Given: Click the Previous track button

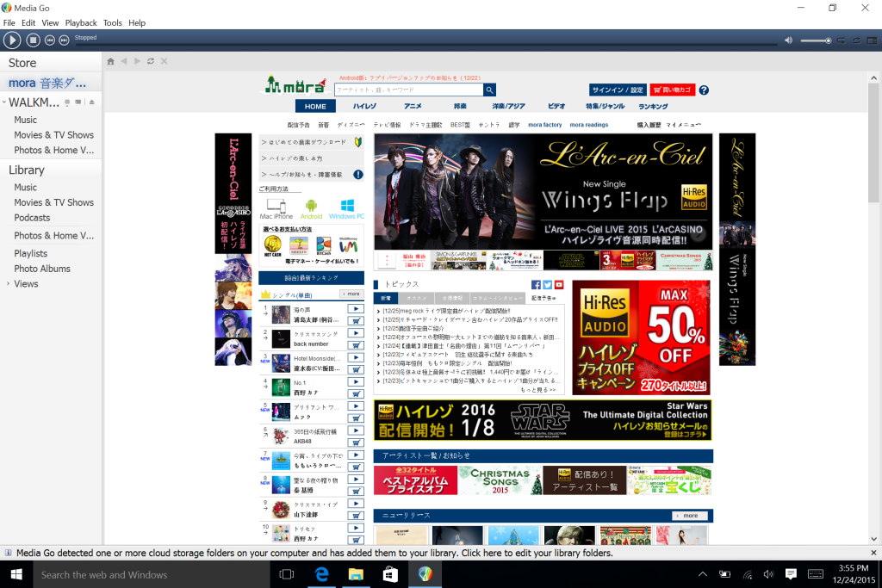Looking at the screenshot, I should click(x=49, y=40).
